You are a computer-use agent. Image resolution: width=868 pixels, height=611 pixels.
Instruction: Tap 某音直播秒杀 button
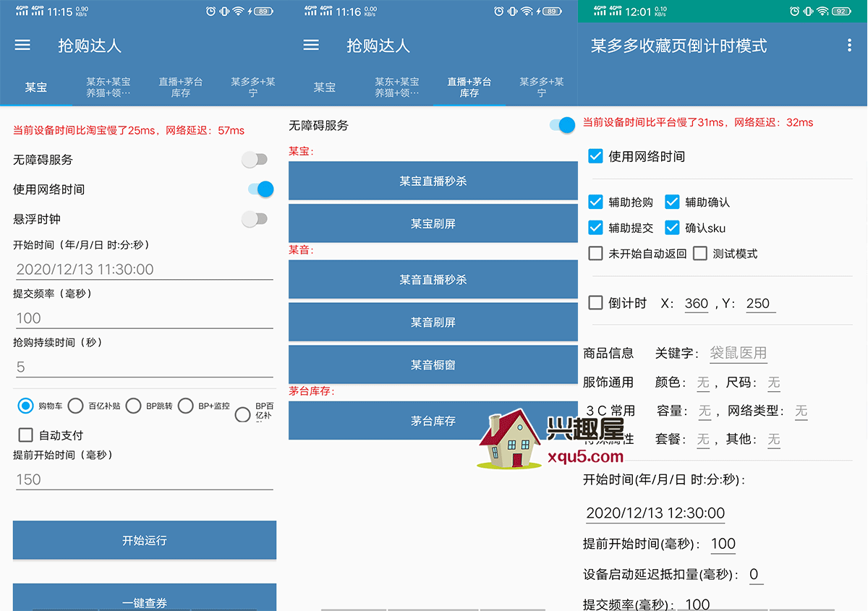433,279
